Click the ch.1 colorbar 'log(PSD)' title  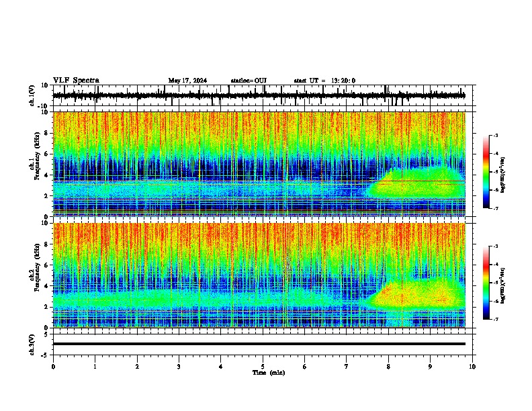pos(503,175)
